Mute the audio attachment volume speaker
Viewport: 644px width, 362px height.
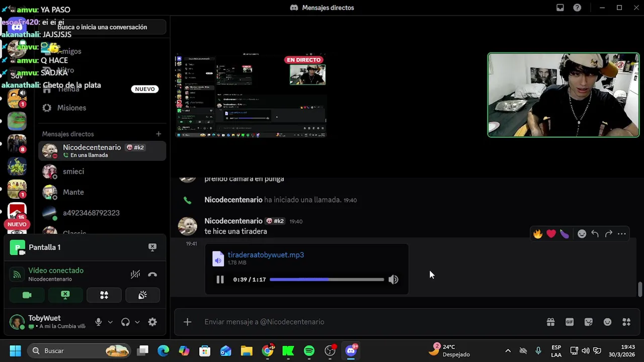point(393,280)
